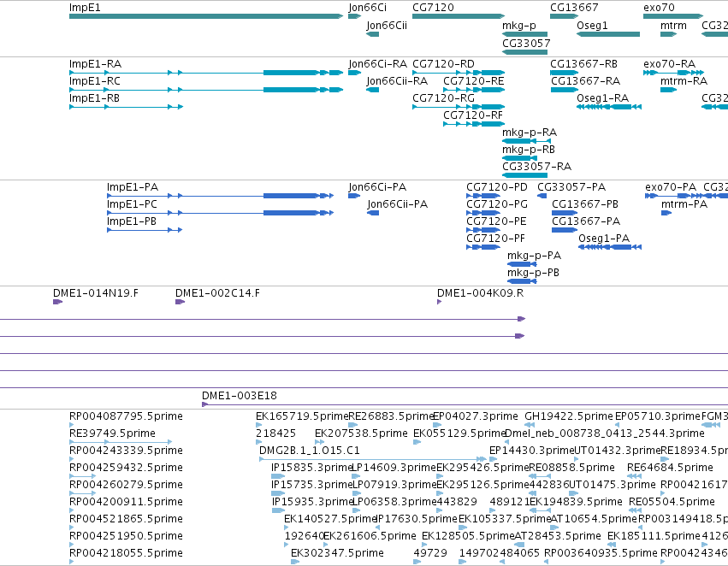Click protein CG33057-PA
This screenshot has width=728, height=566.
point(542,197)
